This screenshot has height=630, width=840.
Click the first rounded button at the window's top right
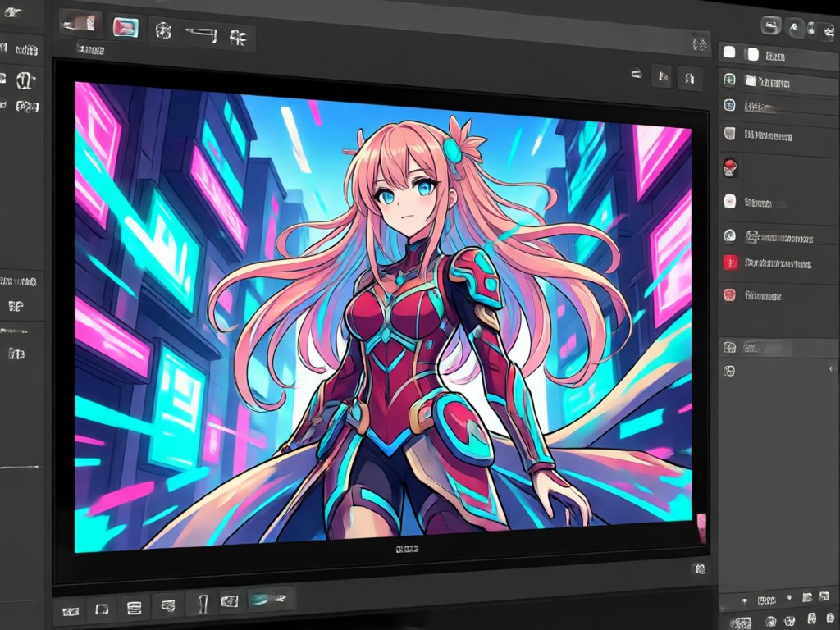pyautogui.click(x=771, y=25)
